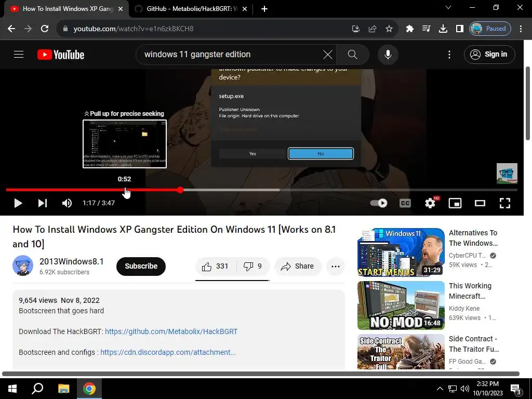Close the GitHub HackBGRT tab
Image resolution: width=532 pixels, height=399 pixels.
(245, 9)
